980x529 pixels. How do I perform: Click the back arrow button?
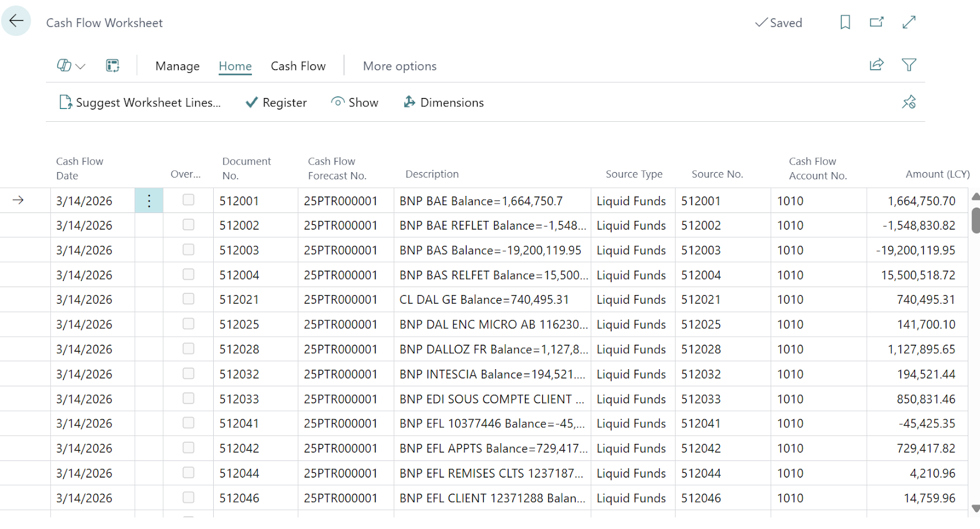[x=17, y=21]
